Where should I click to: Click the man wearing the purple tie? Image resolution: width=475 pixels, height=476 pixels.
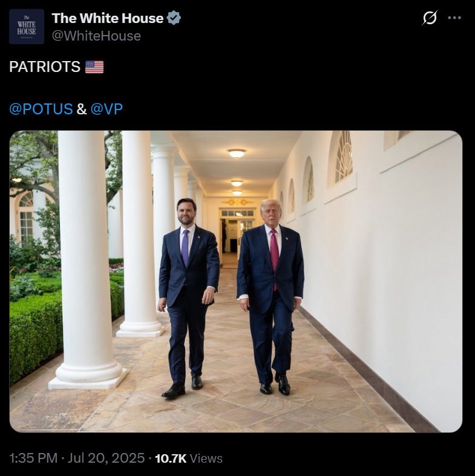tap(188, 298)
